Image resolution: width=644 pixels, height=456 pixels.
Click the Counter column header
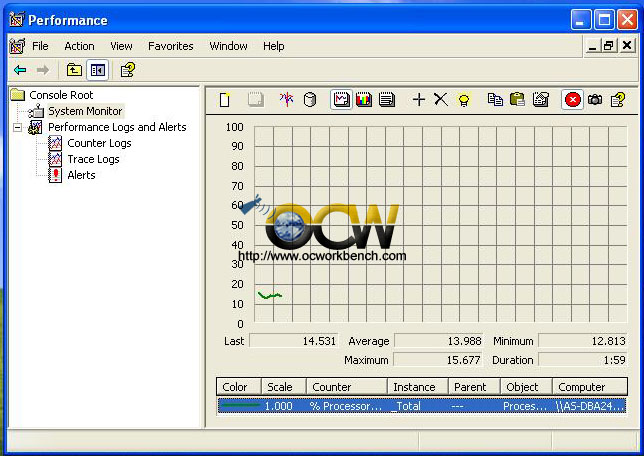tap(347, 387)
